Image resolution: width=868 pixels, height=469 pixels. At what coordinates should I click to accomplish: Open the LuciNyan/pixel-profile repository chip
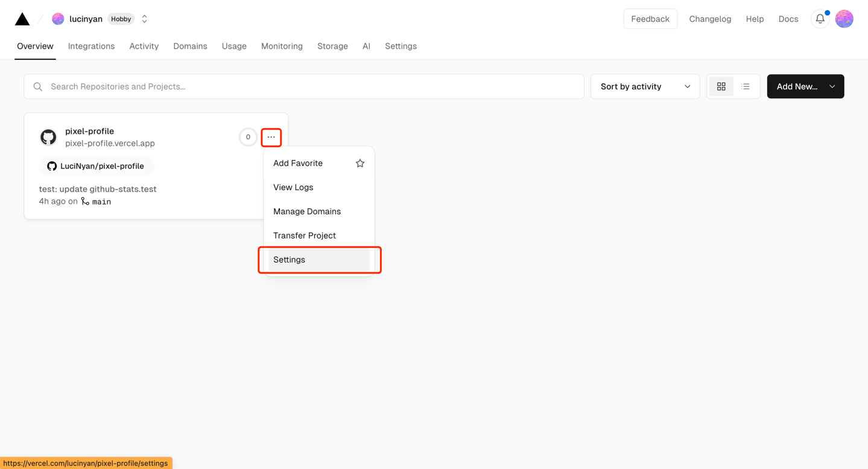coord(97,166)
